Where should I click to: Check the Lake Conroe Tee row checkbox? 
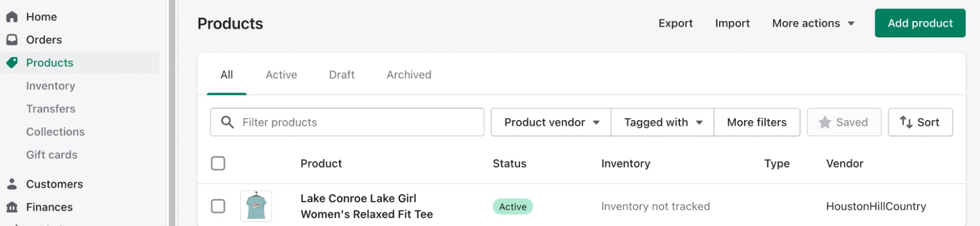[x=218, y=206]
